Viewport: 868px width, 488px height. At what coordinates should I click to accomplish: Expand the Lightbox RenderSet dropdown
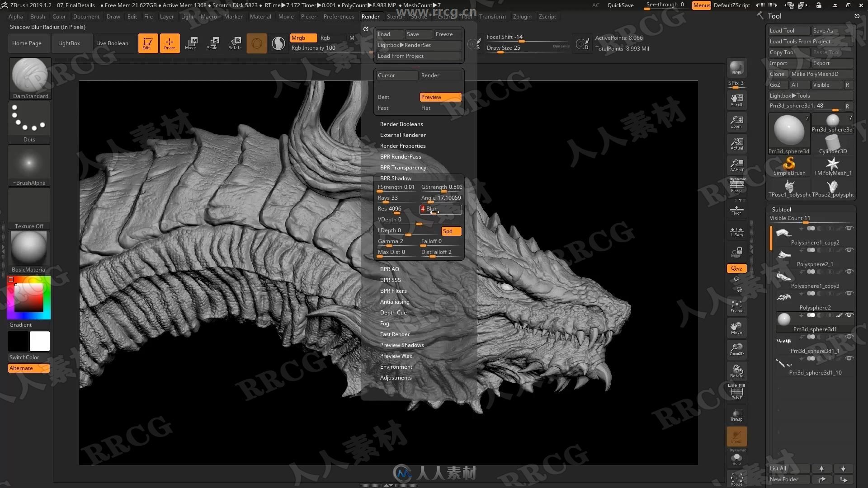[x=417, y=45]
